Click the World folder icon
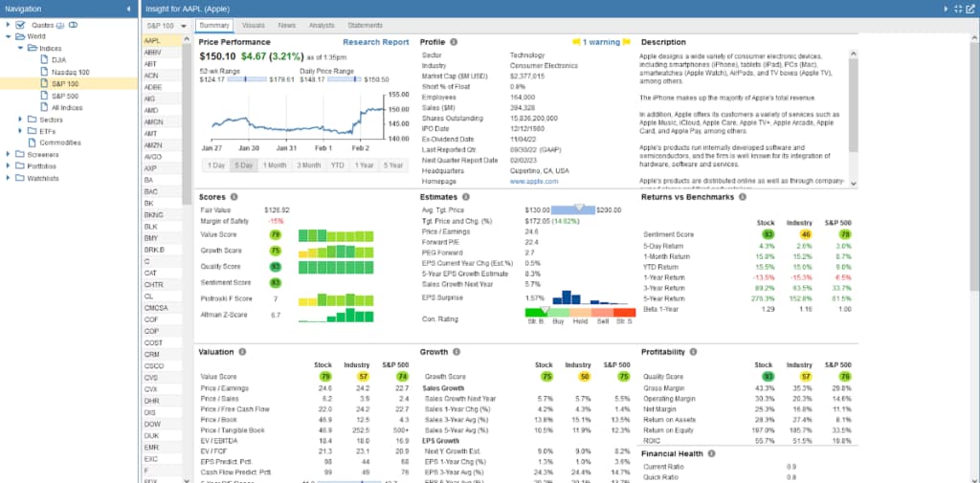 (20, 37)
